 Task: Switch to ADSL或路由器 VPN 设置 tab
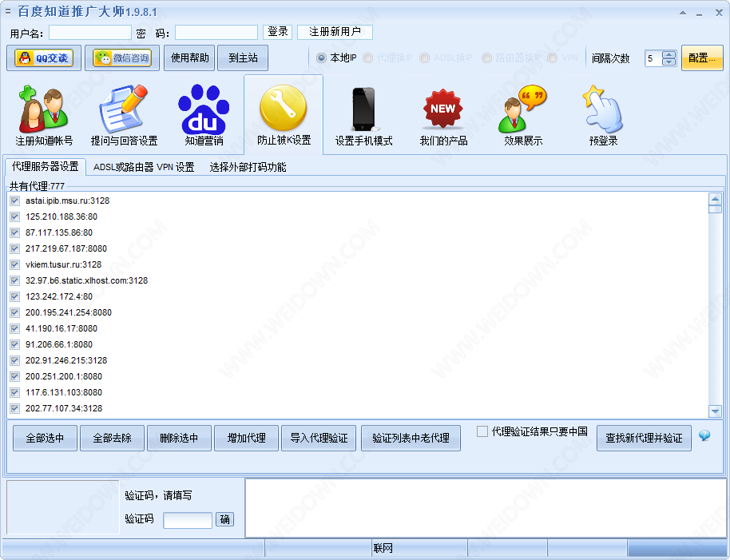[x=144, y=167]
